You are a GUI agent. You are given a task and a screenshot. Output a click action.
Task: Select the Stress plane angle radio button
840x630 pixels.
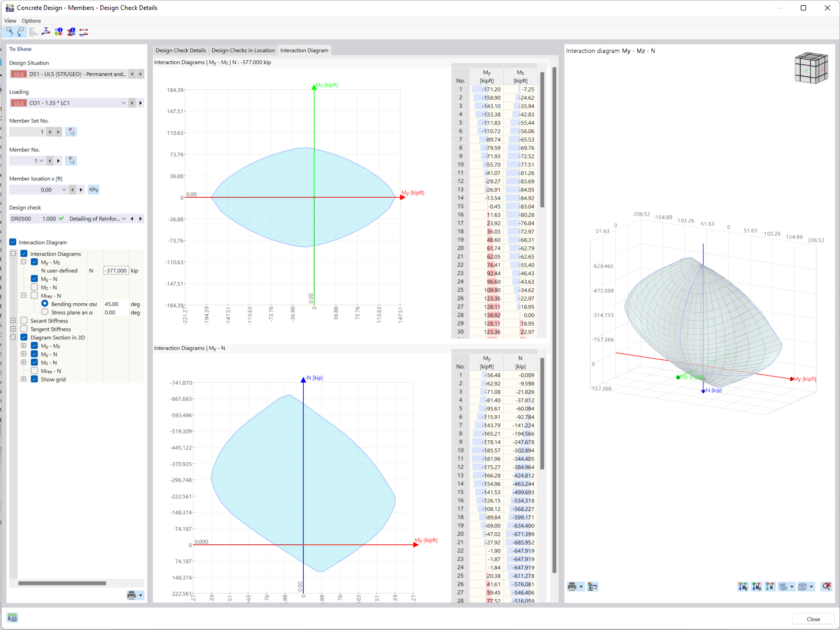coord(45,312)
